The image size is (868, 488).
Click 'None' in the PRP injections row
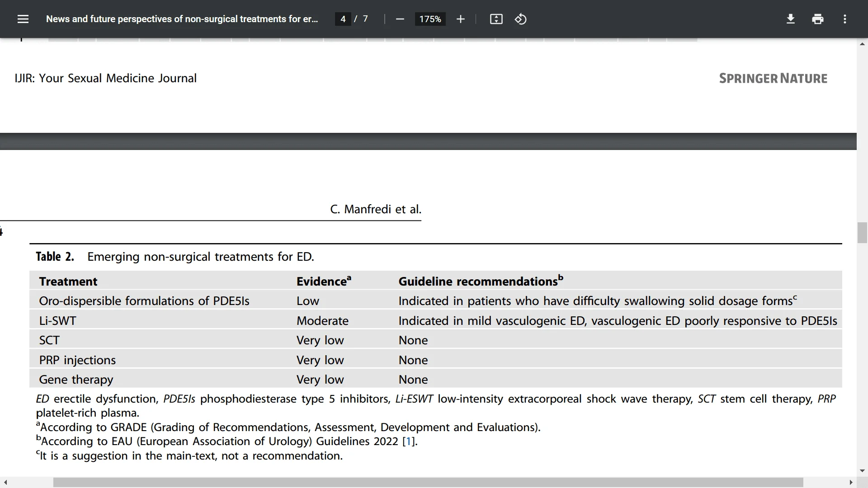pyautogui.click(x=413, y=360)
